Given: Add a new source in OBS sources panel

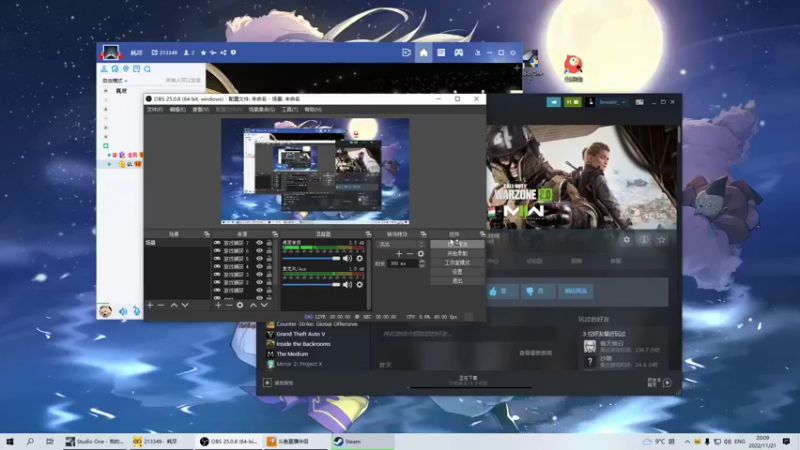Looking at the screenshot, I should click(x=218, y=305).
